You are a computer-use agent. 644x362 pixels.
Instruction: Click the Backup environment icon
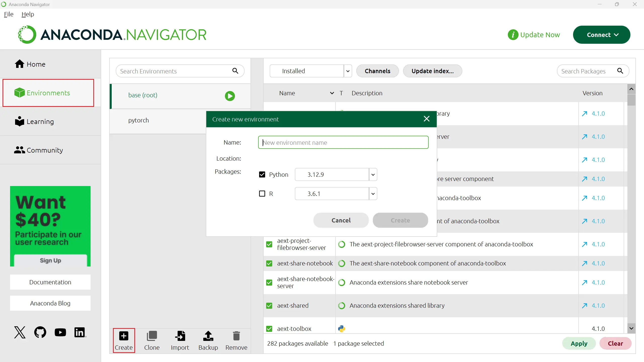(x=208, y=336)
